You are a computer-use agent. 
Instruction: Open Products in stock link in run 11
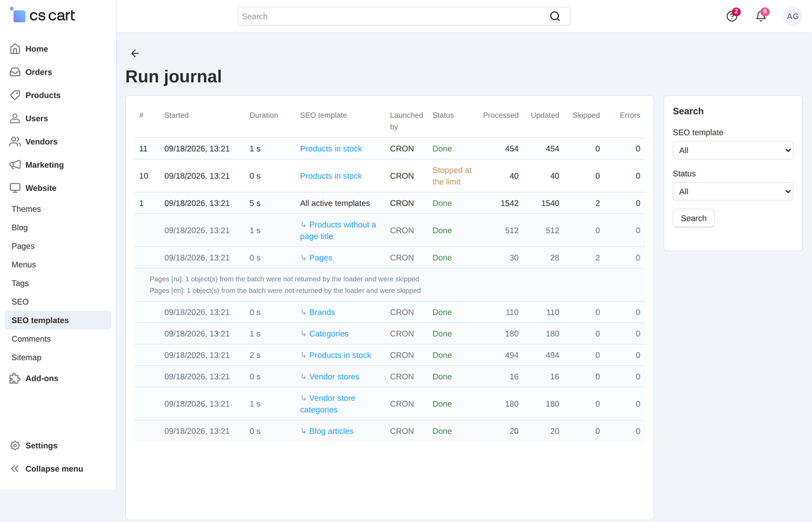pos(331,149)
